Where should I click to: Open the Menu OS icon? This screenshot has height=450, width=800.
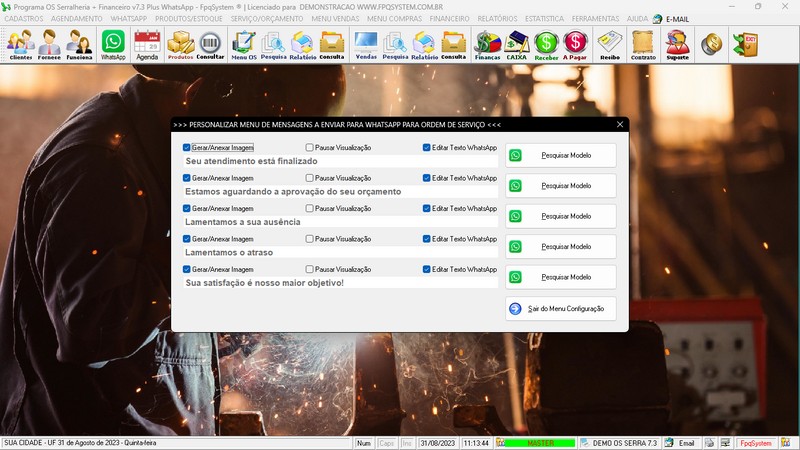click(244, 45)
